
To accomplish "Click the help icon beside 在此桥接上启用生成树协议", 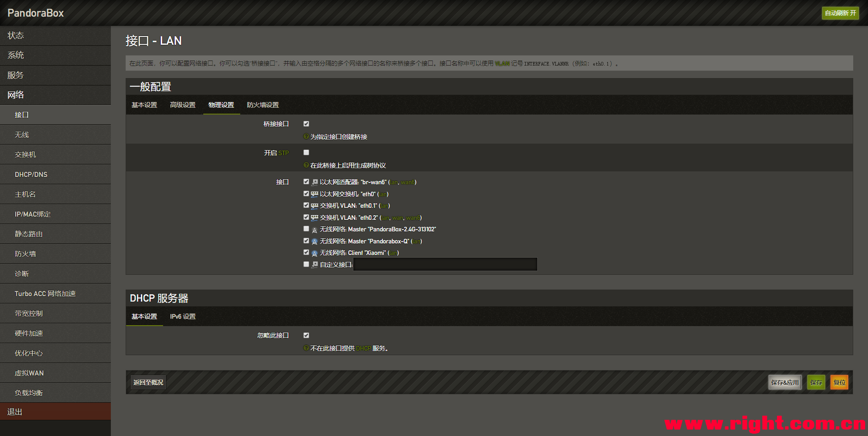I will click(x=306, y=165).
